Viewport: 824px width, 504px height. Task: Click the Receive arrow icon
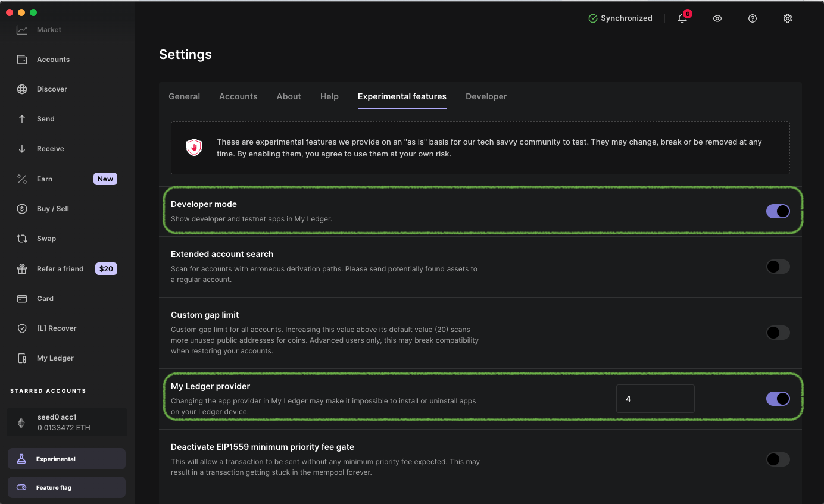(22, 148)
